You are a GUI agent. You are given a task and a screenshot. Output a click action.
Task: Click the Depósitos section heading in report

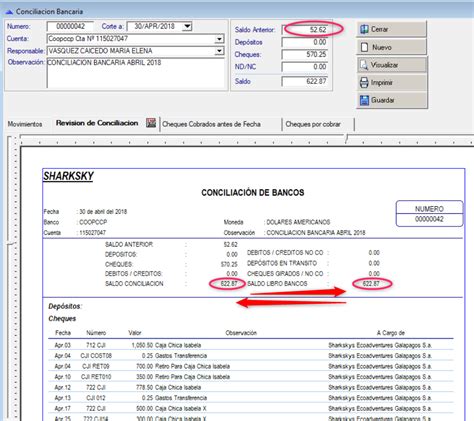[x=65, y=306]
